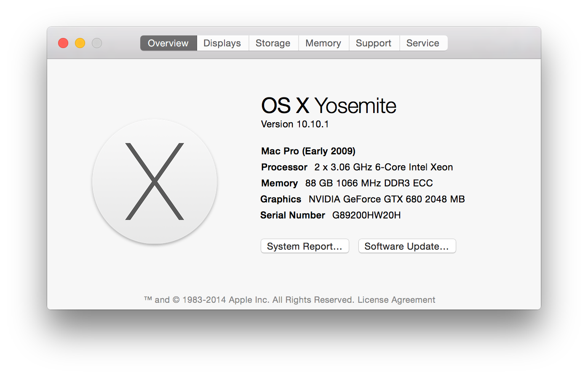Click the graphics value NVIDIA GeForce GTX 680
Viewport: 588px width, 377px height.
(x=366, y=199)
